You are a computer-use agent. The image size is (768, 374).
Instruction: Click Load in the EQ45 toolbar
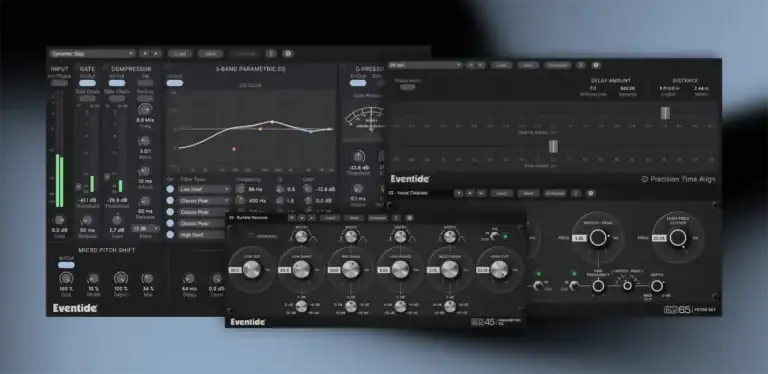coord(331,217)
